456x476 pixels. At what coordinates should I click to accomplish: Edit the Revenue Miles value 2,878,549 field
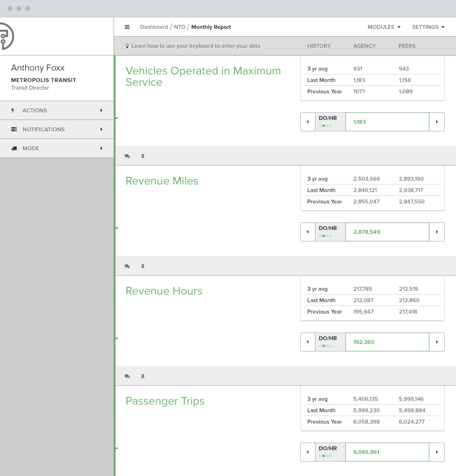coord(387,232)
